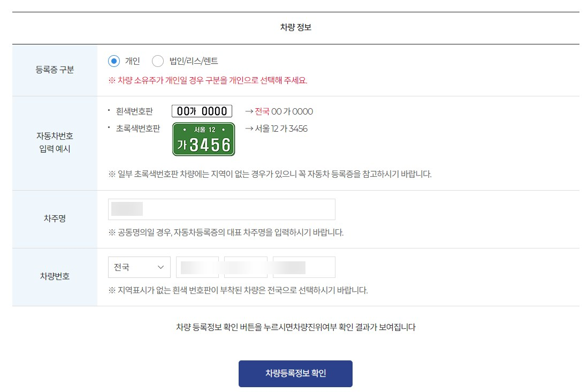Click the white license plate example image
The height and width of the screenshot is (392, 588).
[202, 111]
